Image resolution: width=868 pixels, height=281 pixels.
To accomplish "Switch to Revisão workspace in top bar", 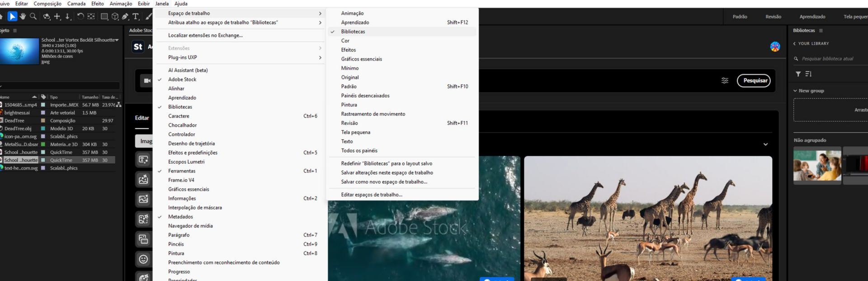I will point(773,17).
